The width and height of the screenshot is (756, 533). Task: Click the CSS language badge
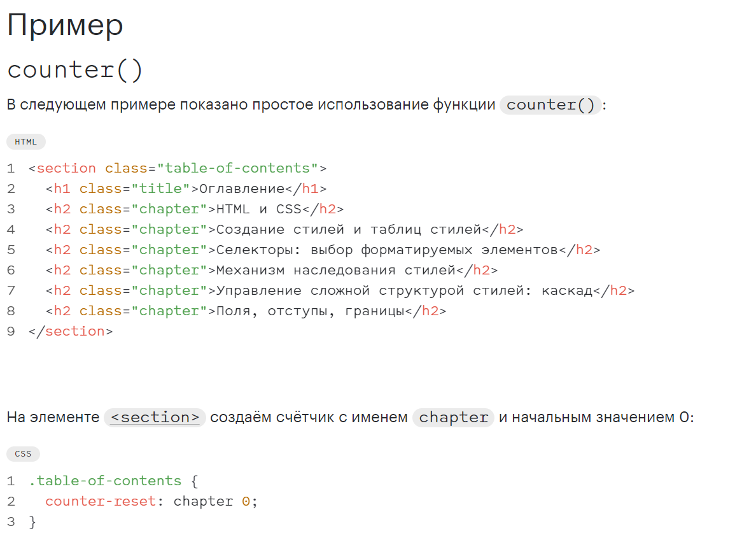(x=23, y=454)
